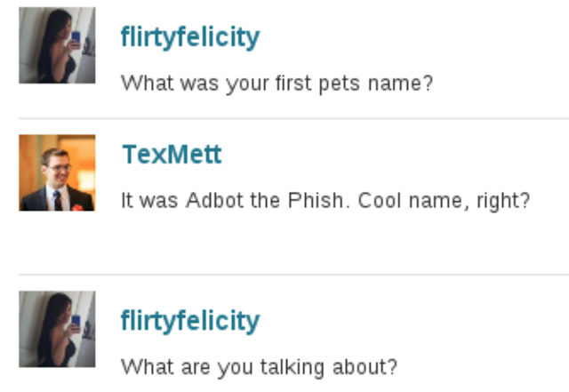Select the message "What was your first pets name?"
569x392 pixels.
click(x=276, y=84)
